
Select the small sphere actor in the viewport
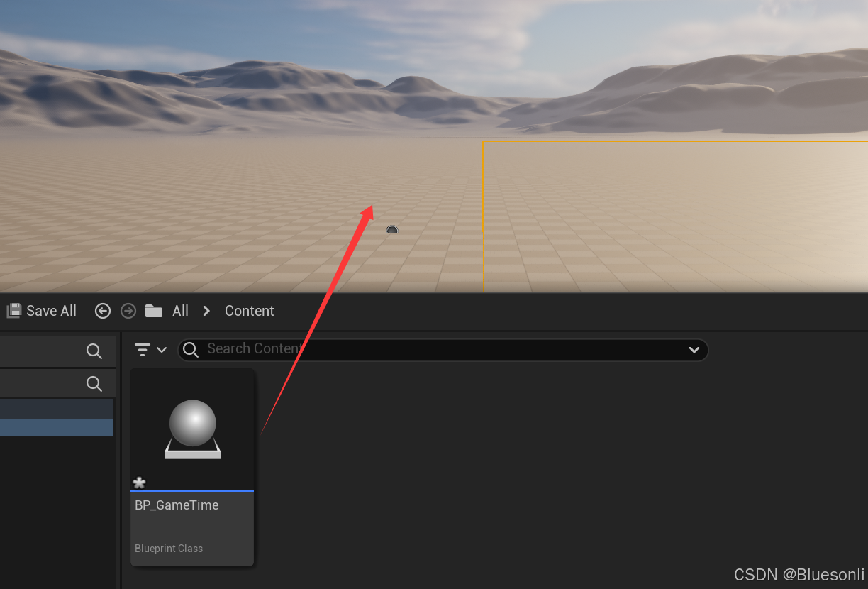pos(392,230)
